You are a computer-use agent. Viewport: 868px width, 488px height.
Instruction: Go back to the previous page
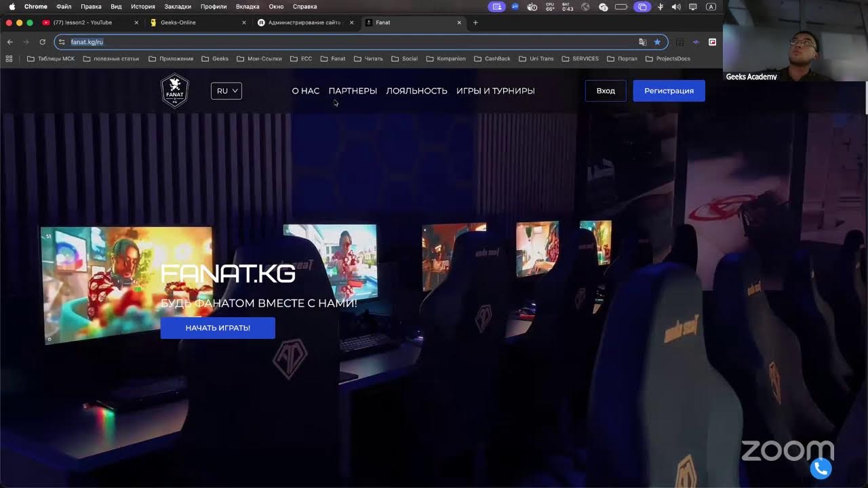(x=10, y=42)
